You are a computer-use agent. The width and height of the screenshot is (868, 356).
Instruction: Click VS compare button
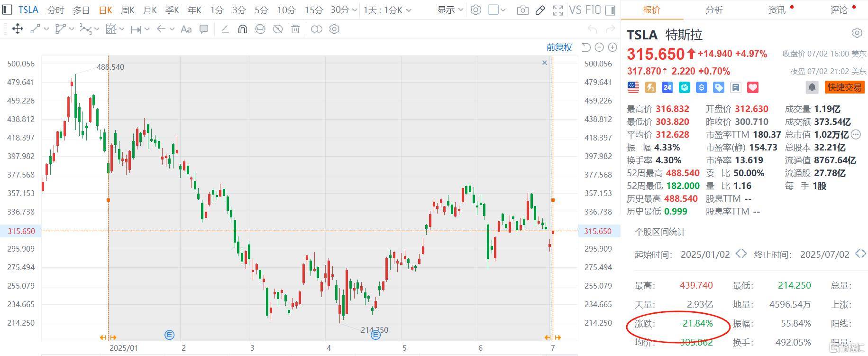[575, 10]
